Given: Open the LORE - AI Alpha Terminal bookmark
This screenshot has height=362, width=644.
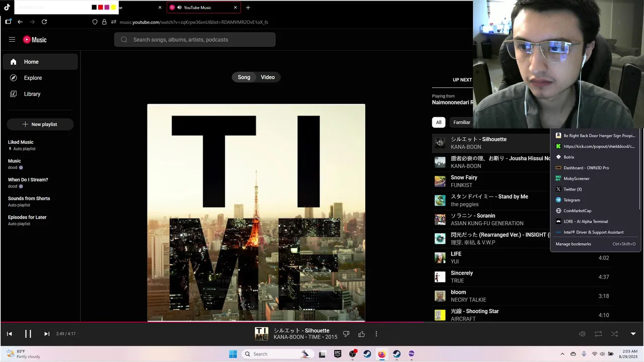Looking at the screenshot, I should (x=595, y=222).
